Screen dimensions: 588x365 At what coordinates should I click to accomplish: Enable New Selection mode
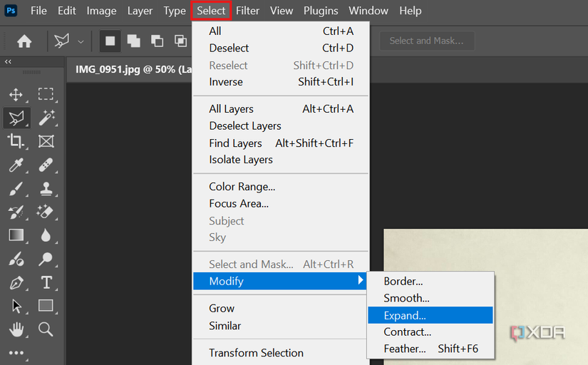tap(110, 41)
